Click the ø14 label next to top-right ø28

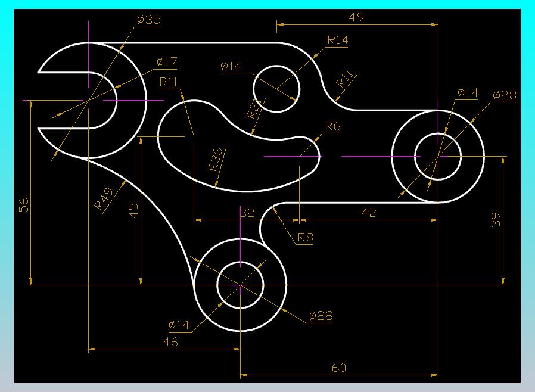click(468, 93)
